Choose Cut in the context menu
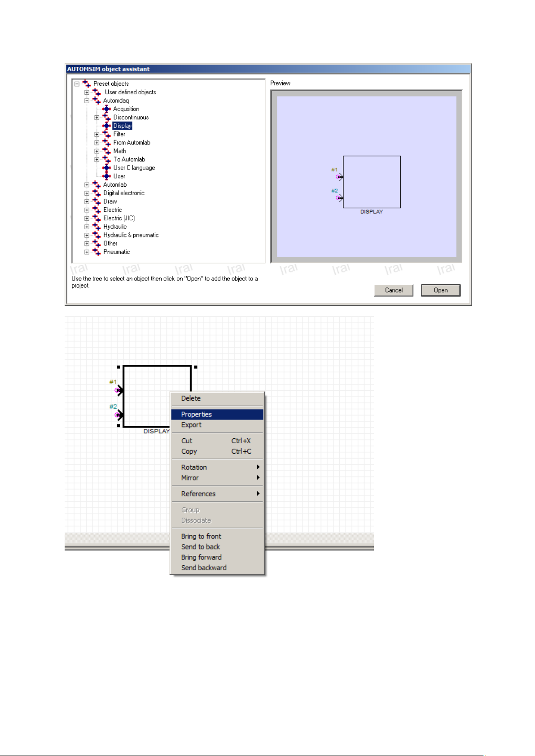 click(x=217, y=441)
